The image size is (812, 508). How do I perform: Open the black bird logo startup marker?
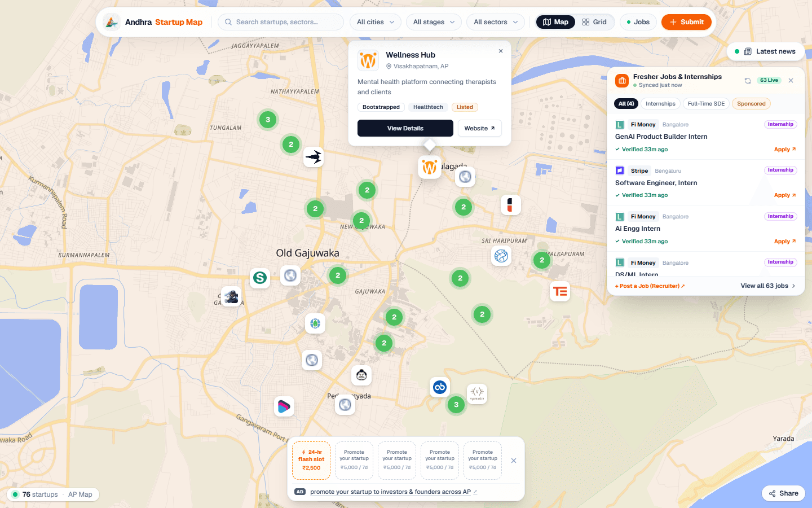point(314,156)
